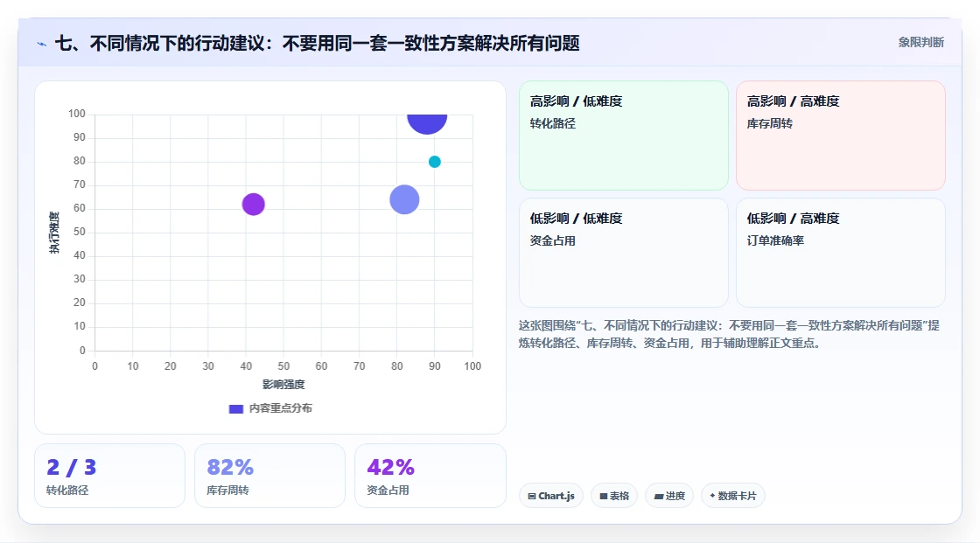The height and width of the screenshot is (543, 980).
Task: Open the 82% 库存周转 stat card
Action: click(270, 476)
